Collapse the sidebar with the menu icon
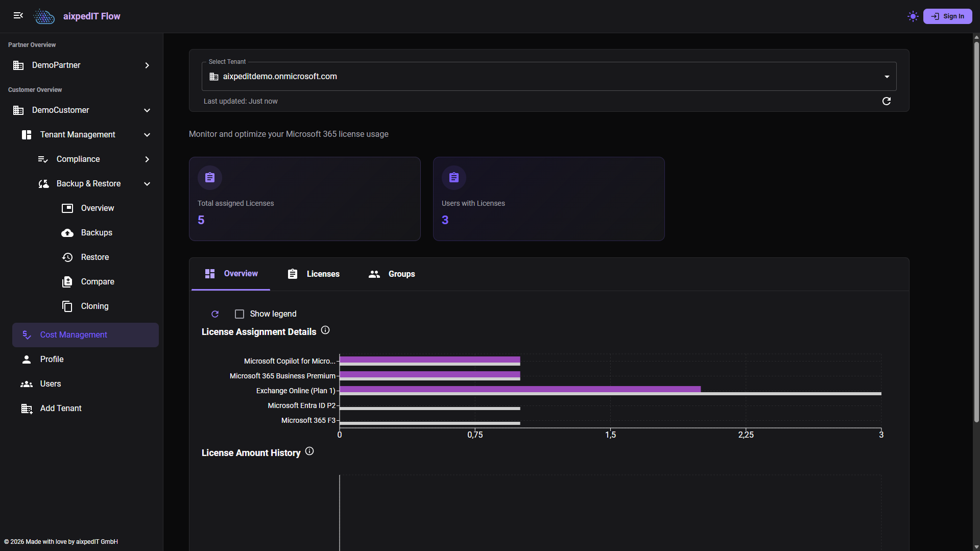Image resolution: width=980 pixels, height=551 pixels. (x=18, y=16)
